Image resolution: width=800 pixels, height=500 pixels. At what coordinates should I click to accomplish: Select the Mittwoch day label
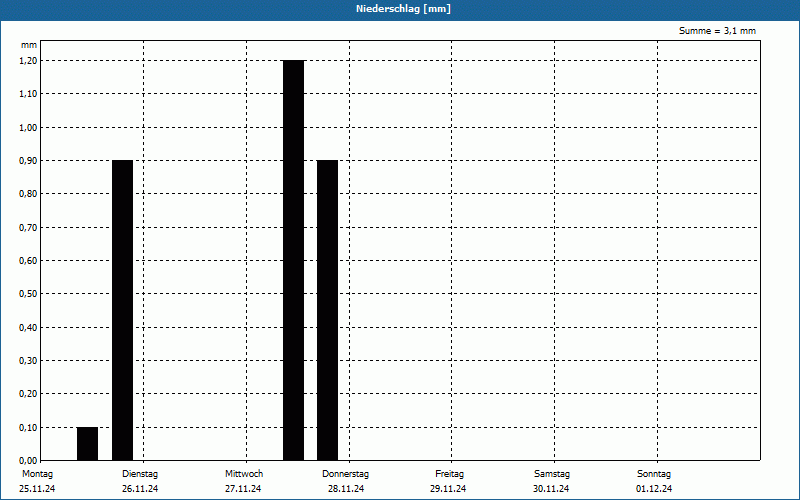pos(244,474)
